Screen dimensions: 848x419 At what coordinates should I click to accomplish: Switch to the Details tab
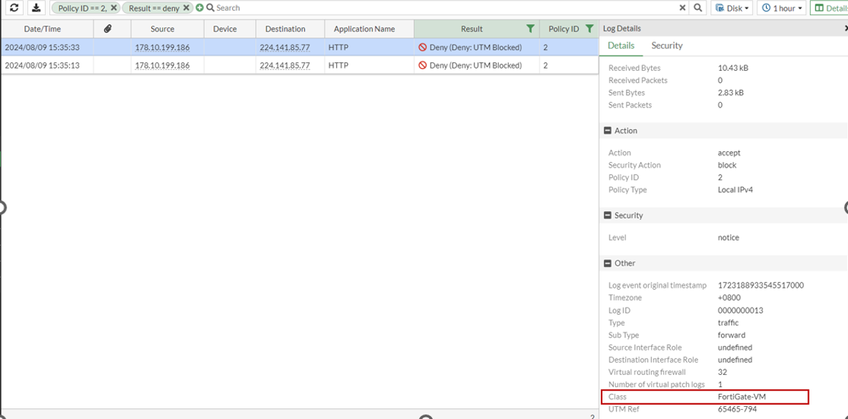click(x=621, y=46)
